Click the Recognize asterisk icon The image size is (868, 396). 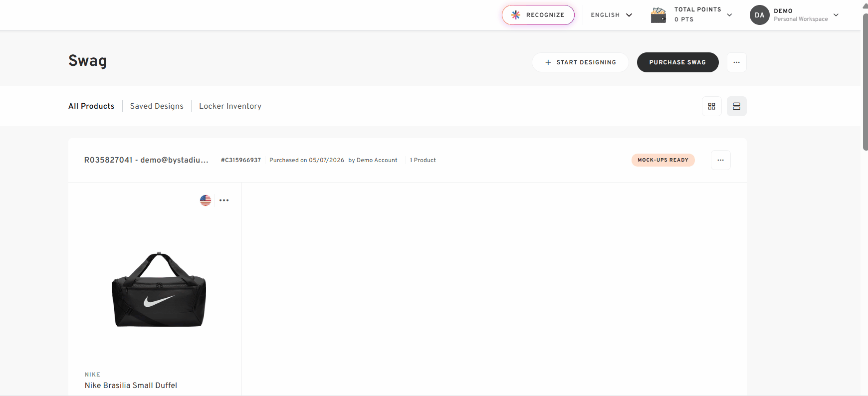point(516,15)
